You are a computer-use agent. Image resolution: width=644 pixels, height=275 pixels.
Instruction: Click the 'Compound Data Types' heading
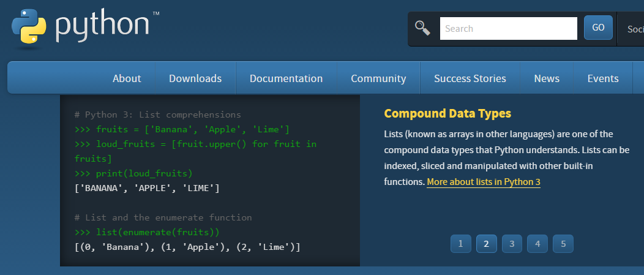click(447, 113)
